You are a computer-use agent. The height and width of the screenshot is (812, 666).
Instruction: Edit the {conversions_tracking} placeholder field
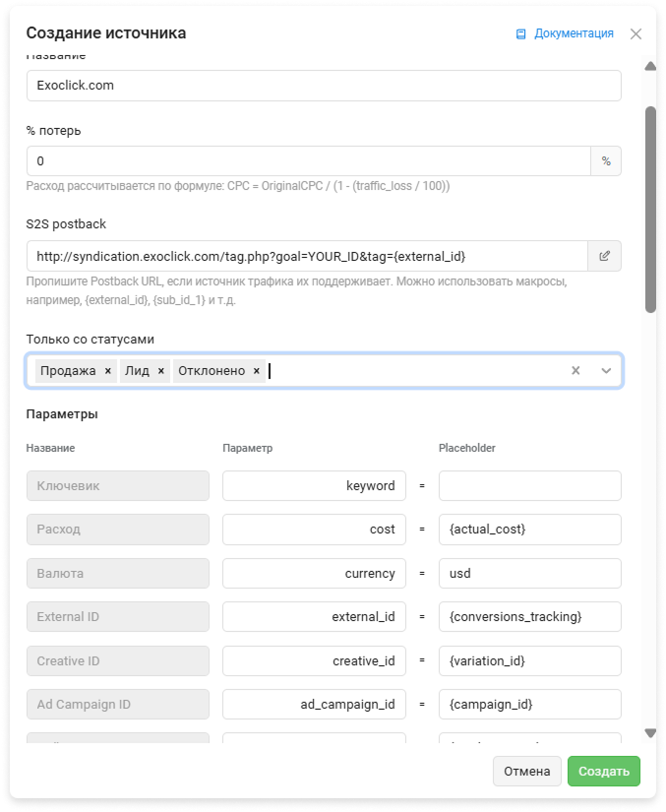pyautogui.click(x=529, y=617)
